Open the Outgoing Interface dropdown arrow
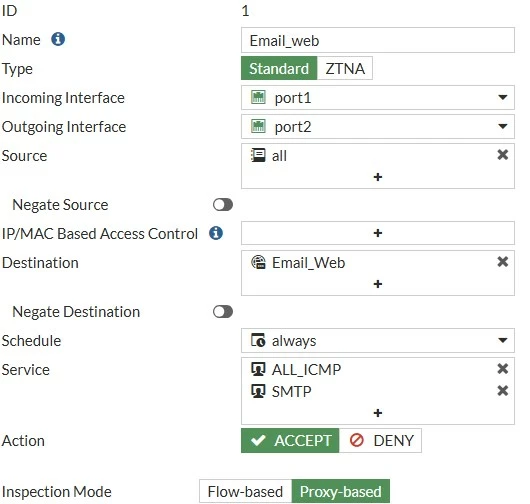This screenshot has width=530, height=504. click(503, 126)
